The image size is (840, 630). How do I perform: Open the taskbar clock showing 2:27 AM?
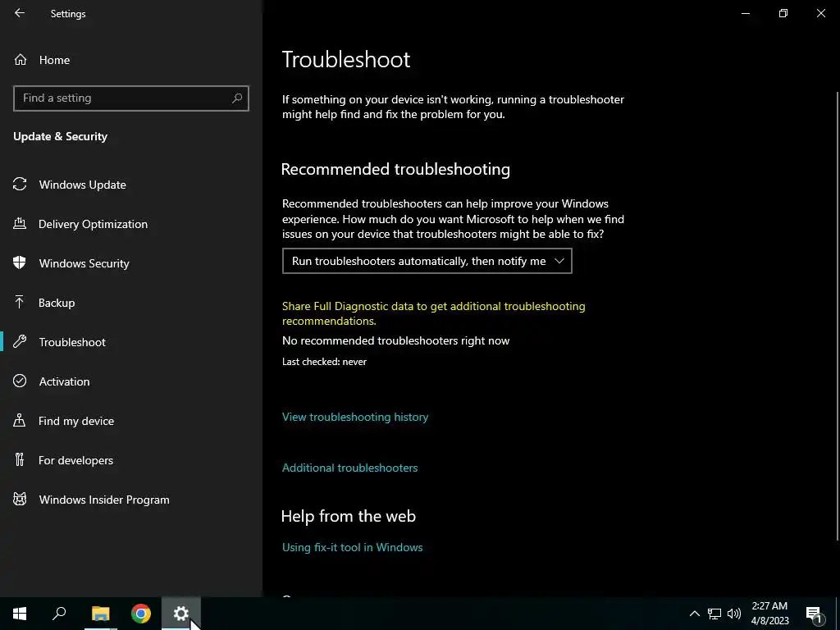click(769, 614)
